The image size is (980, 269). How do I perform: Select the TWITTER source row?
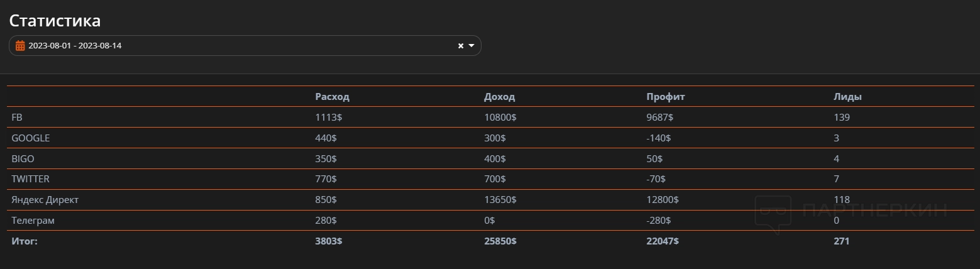coord(30,179)
